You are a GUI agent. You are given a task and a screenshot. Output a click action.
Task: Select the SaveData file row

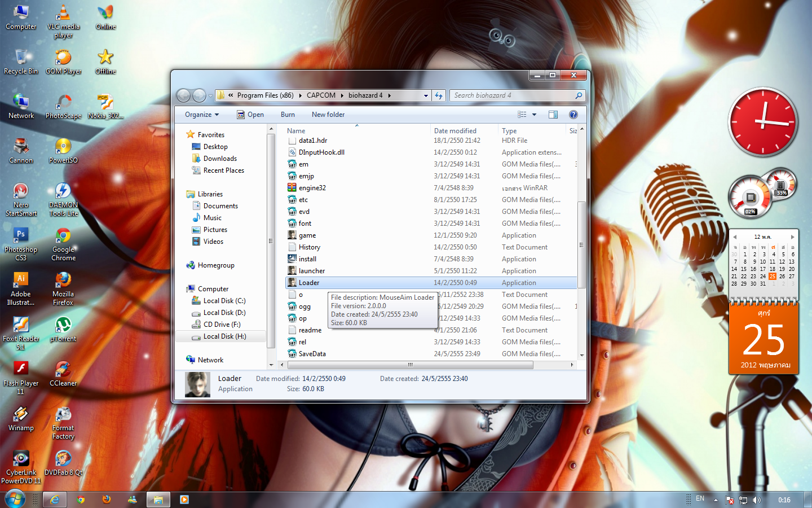click(431, 354)
